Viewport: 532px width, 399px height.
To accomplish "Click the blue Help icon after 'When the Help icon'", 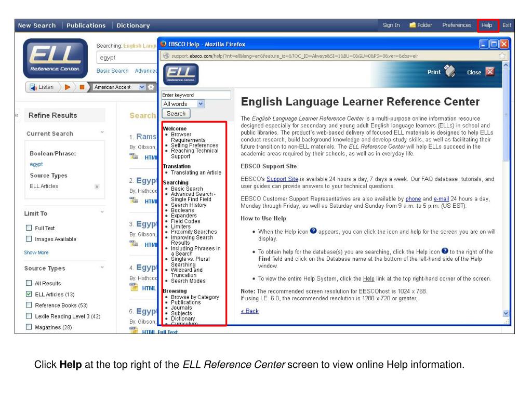I will pos(313,231).
